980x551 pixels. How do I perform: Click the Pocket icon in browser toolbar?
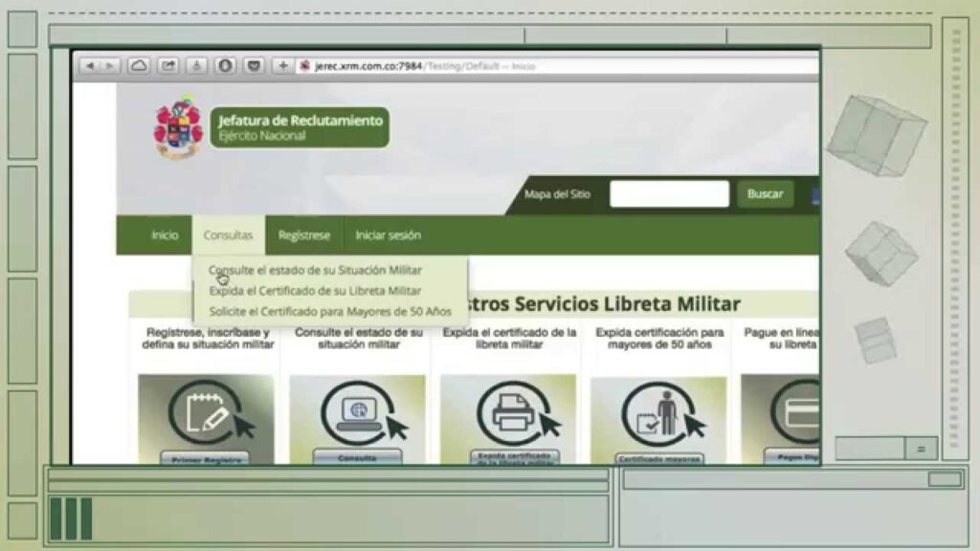point(254,66)
